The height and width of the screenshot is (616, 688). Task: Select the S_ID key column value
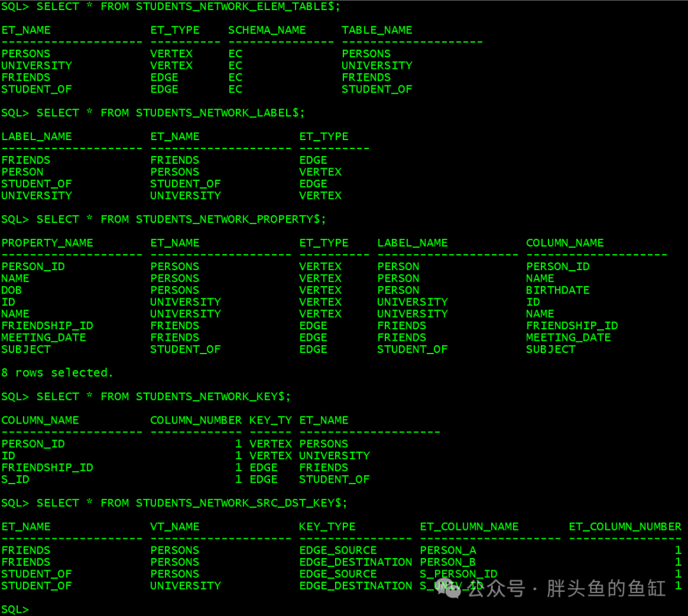(15, 480)
